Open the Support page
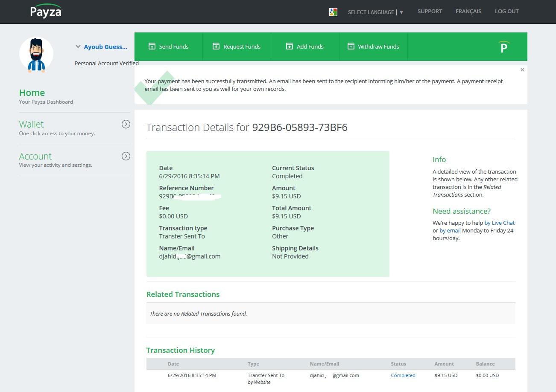 430,12
